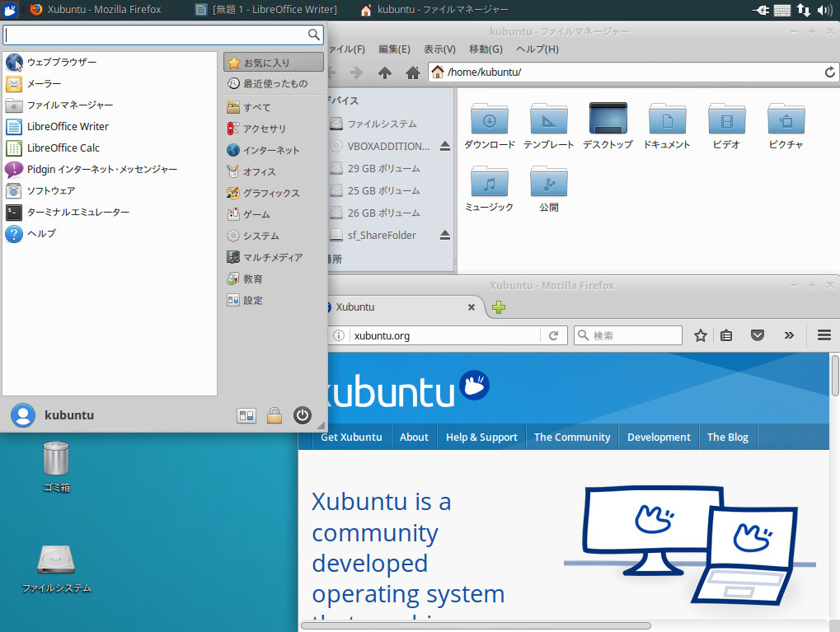Open 編集(E) menu in file manager
This screenshot has width=840, height=632.
[394, 49]
